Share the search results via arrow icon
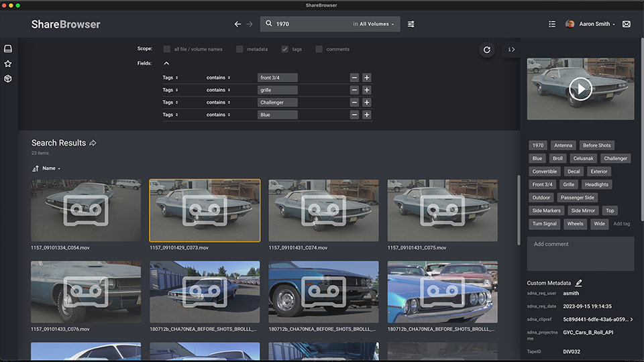Screen dimensions: 644x362 coord(93,143)
